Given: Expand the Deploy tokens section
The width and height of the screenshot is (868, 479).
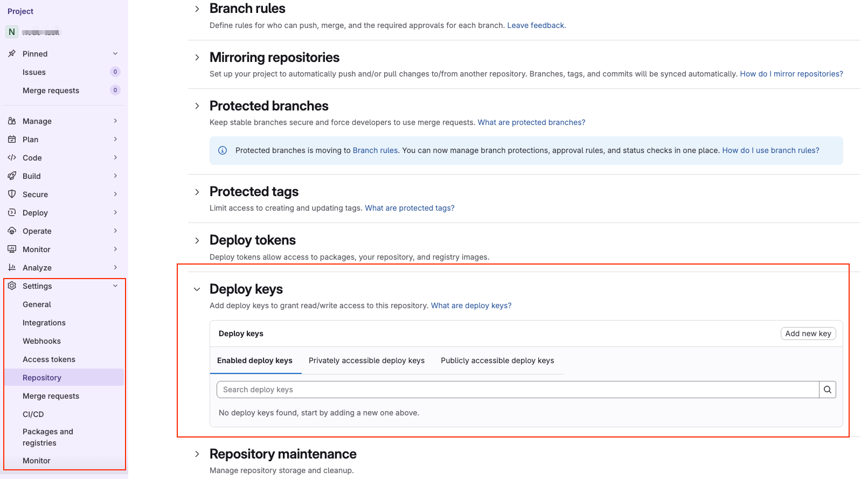Looking at the screenshot, I should 197,240.
